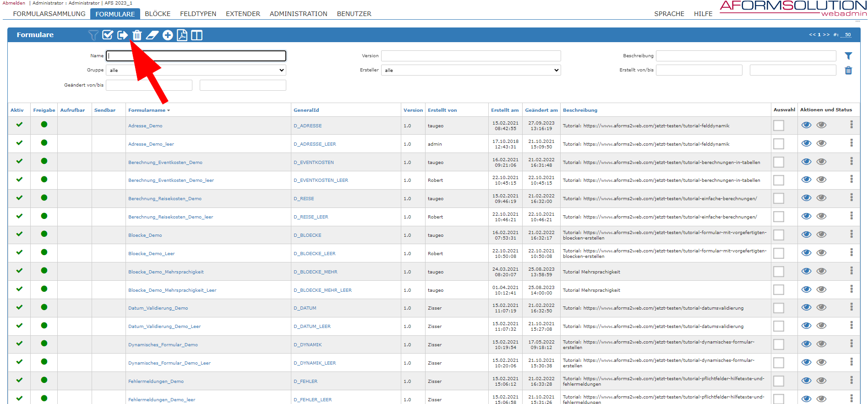Click blue eye icon for Datum_Validierung_Demo
The image size is (868, 404).
[806, 308]
